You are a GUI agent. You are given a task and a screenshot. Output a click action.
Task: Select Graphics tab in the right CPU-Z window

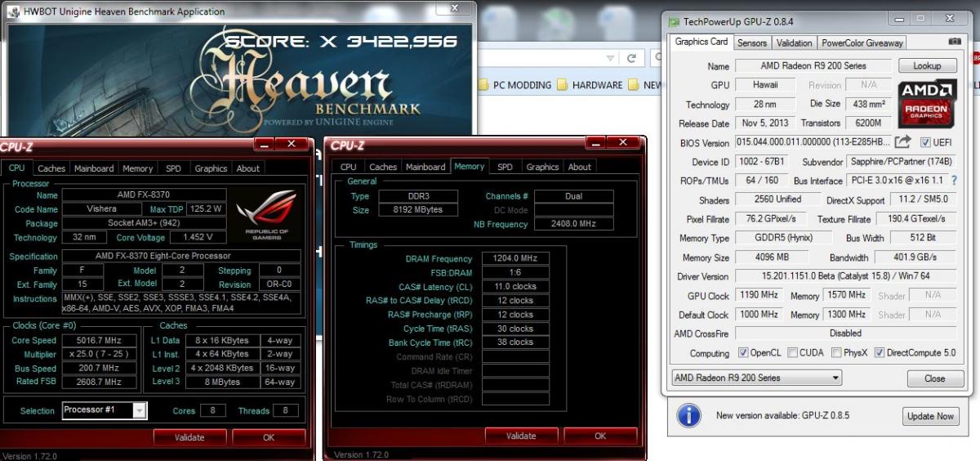[x=542, y=167]
